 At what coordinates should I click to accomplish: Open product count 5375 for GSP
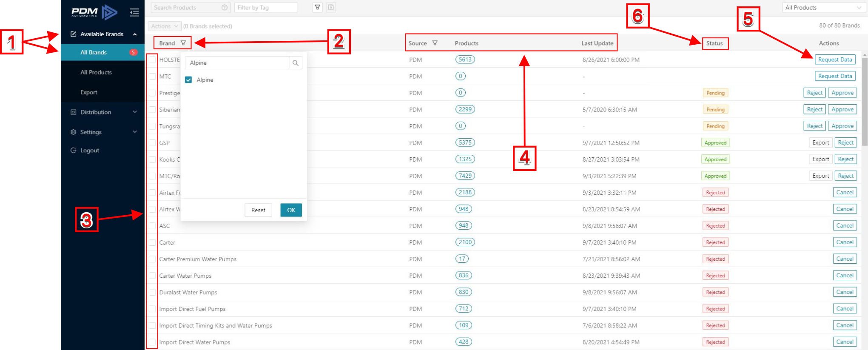click(465, 142)
